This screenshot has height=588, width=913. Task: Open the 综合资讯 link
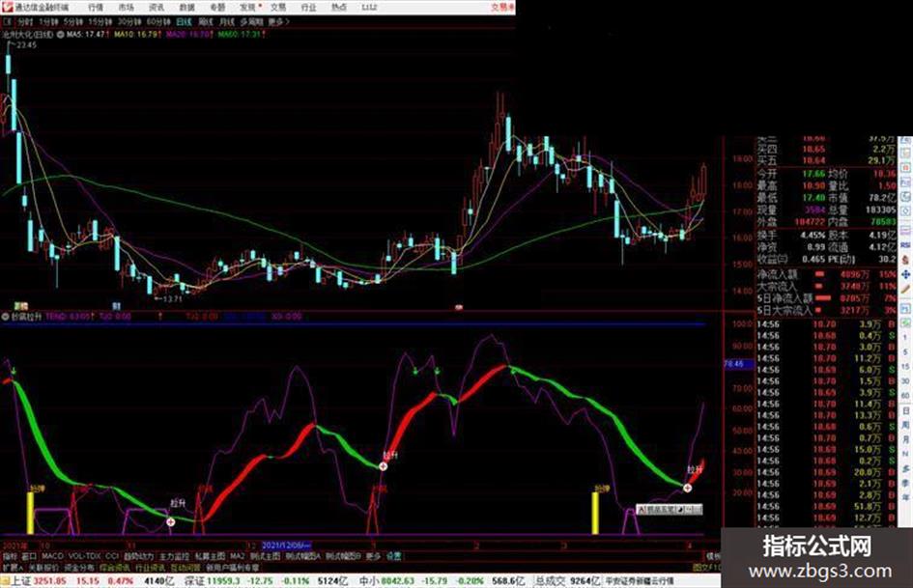point(115,567)
